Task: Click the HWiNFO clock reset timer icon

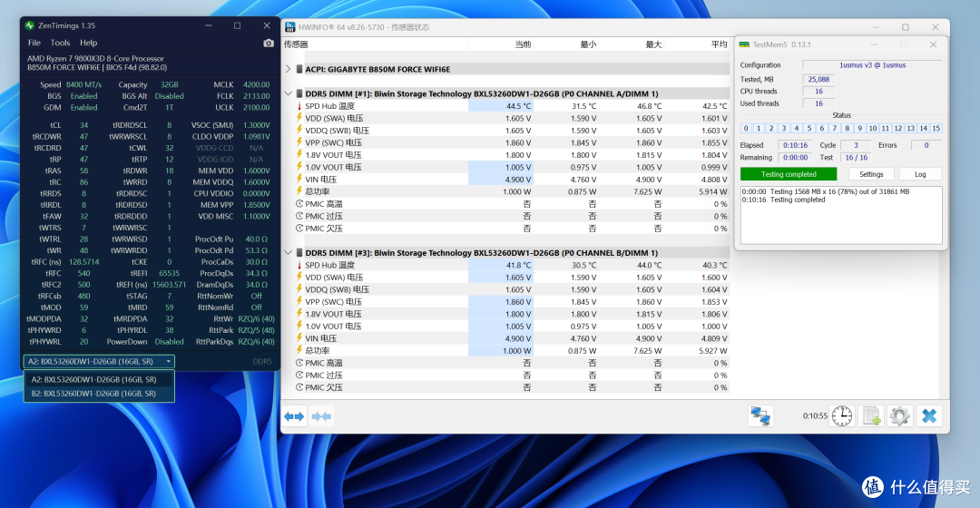Action: (x=842, y=416)
